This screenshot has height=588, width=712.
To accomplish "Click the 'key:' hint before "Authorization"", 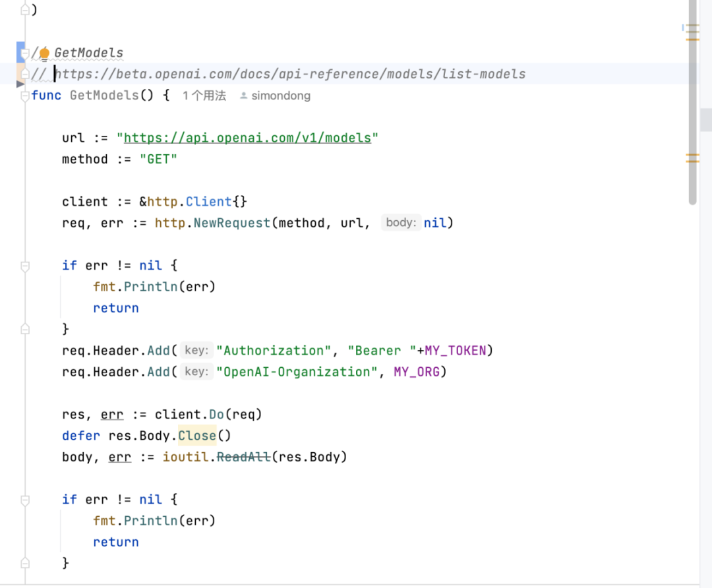I will click(x=196, y=350).
